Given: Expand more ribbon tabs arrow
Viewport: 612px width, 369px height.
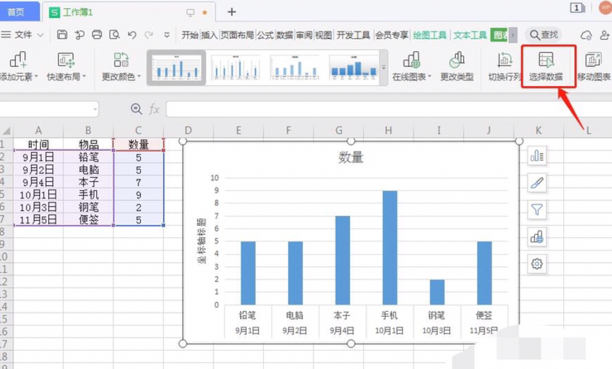Looking at the screenshot, I should point(513,35).
